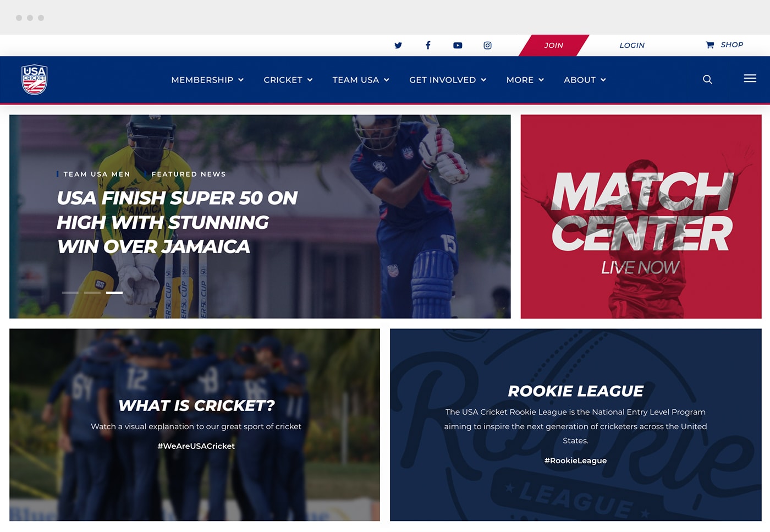
Task: Expand the chevron beside CRICKET
Action: click(310, 80)
